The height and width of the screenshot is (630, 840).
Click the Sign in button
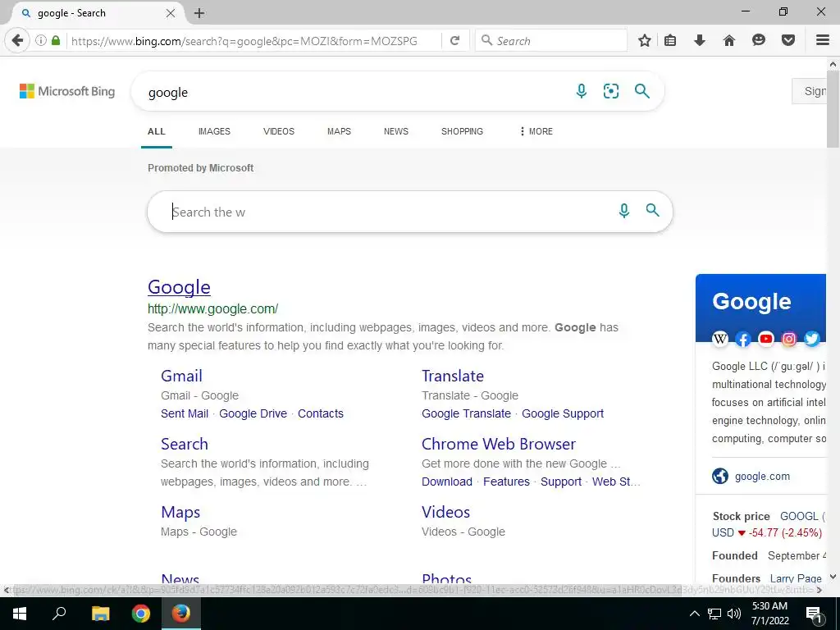[810, 91]
